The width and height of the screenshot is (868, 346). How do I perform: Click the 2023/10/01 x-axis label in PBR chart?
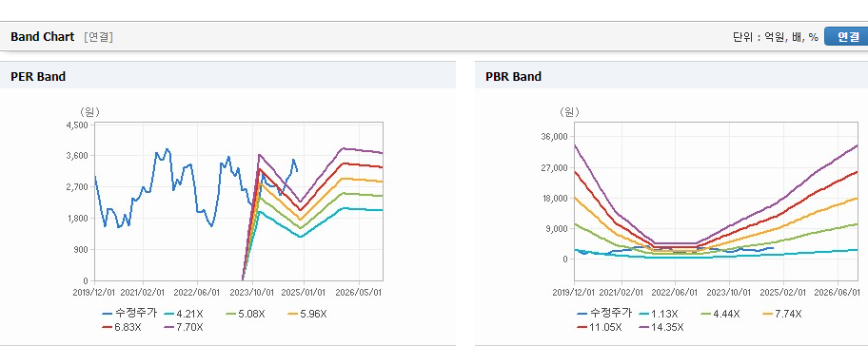(730, 292)
